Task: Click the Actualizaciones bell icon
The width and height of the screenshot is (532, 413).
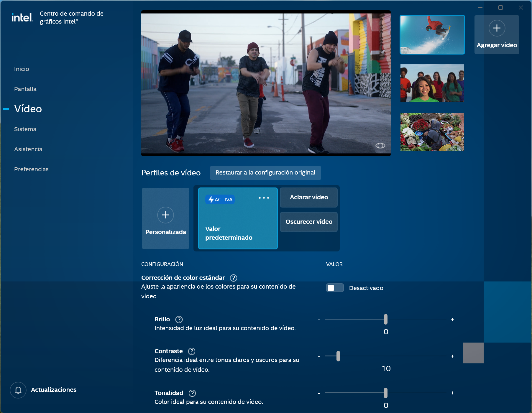Action: [18, 390]
